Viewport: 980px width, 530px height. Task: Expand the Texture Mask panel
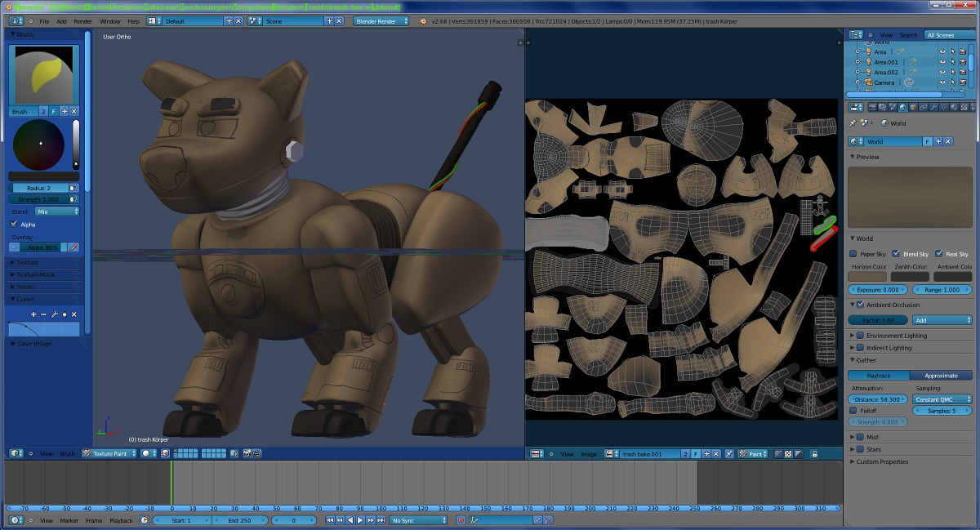click(x=36, y=274)
